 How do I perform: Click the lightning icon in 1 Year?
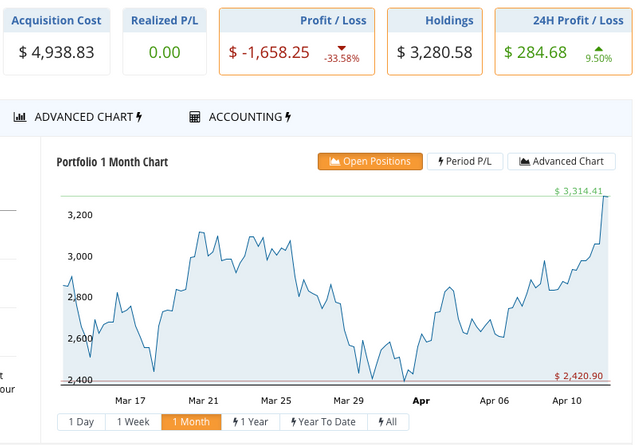click(236, 422)
